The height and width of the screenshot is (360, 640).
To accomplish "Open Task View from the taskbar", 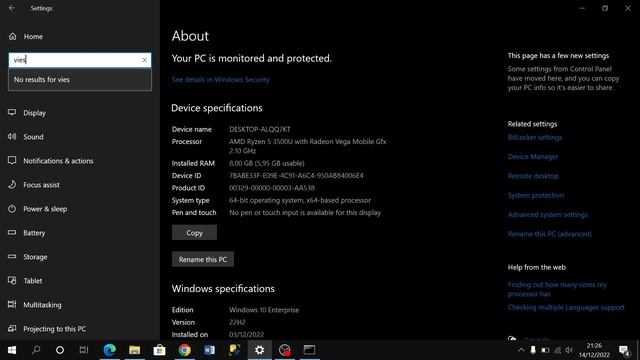I will (84, 350).
